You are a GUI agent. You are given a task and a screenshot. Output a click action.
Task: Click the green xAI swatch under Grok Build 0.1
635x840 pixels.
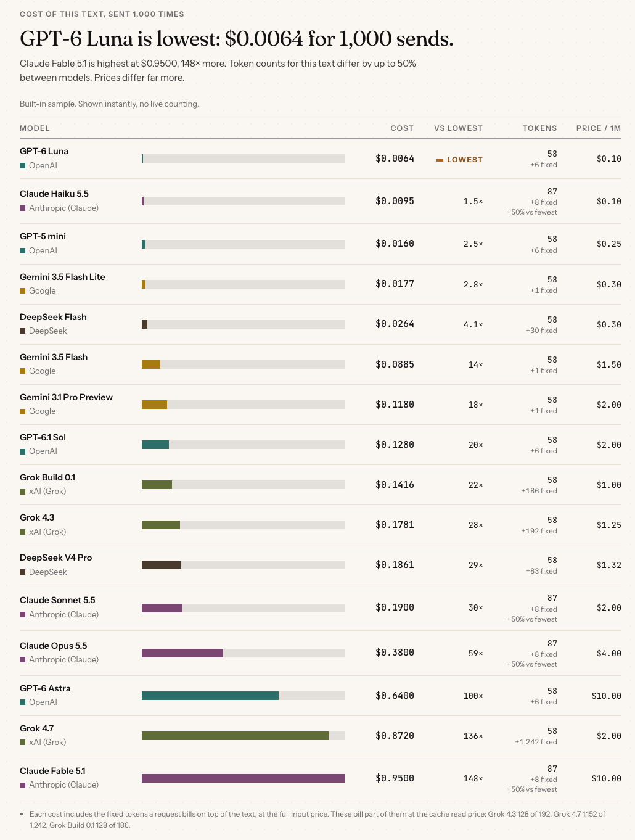23,492
